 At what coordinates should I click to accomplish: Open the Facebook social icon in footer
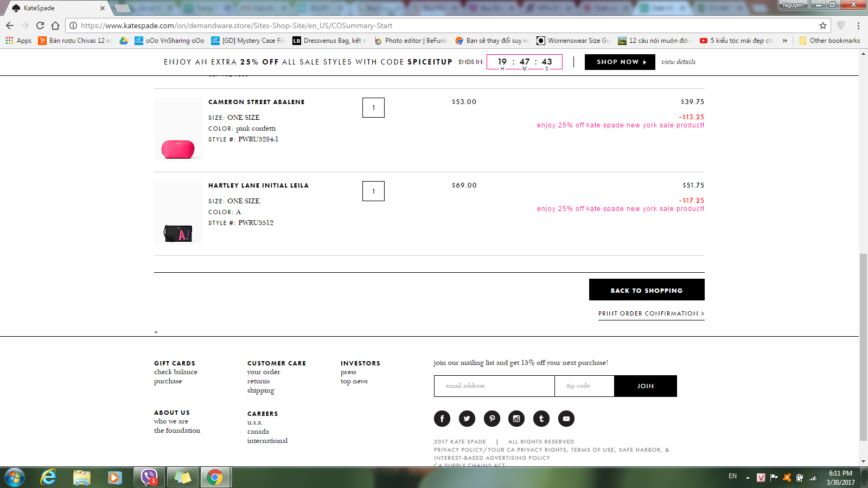click(x=442, y=419)
